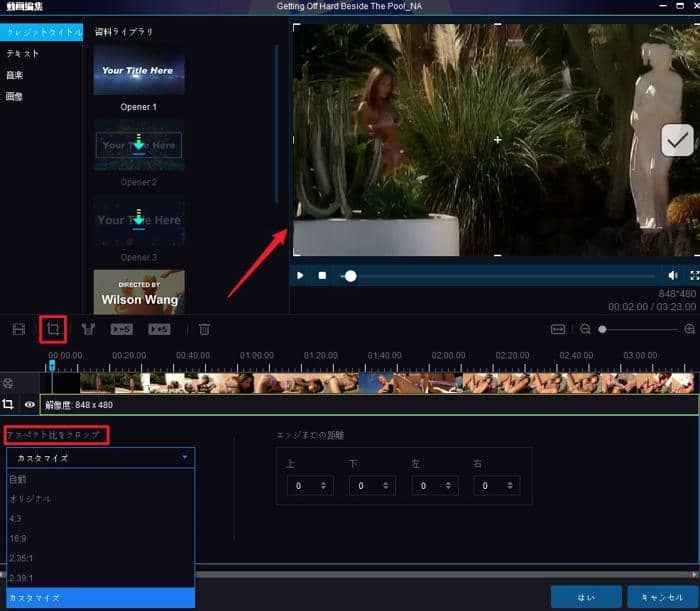Viewport: 700px width, 611px height.
Task: Stop the video playback
Action: point(322,275)
